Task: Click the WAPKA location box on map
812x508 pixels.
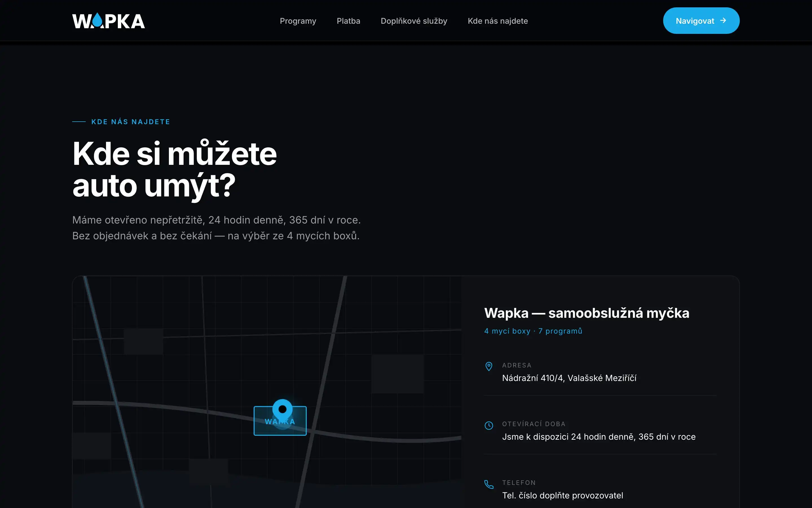Action: (x=280, y=421)
